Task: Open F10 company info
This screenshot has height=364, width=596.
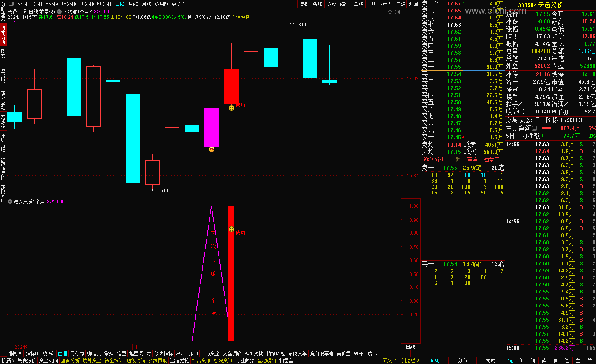Action: [x=372, y=4]
